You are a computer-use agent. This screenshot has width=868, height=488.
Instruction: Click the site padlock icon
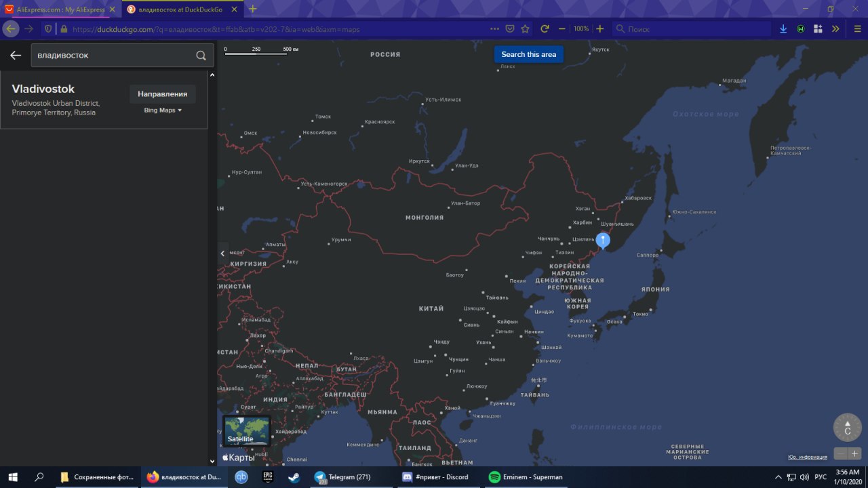(64, 29)
